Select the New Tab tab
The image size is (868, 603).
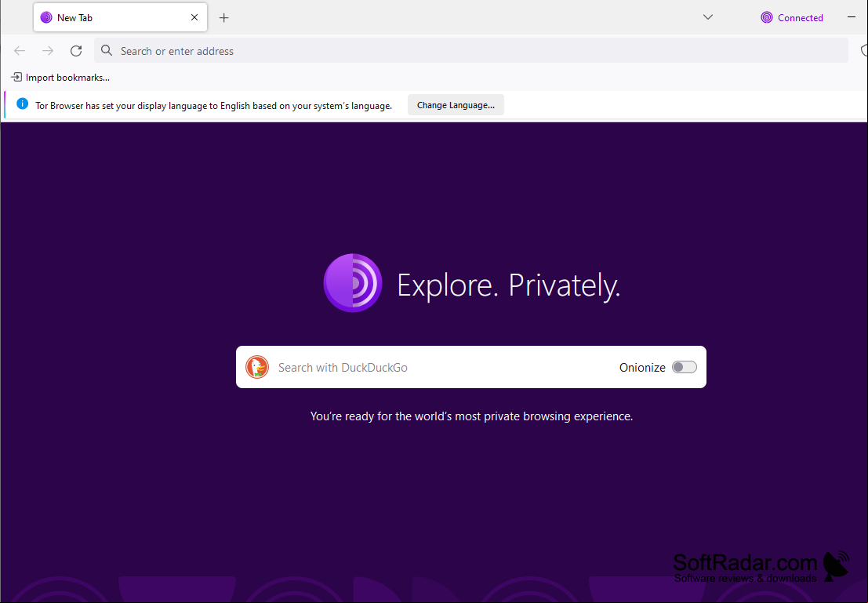click(x=120, y=18)
